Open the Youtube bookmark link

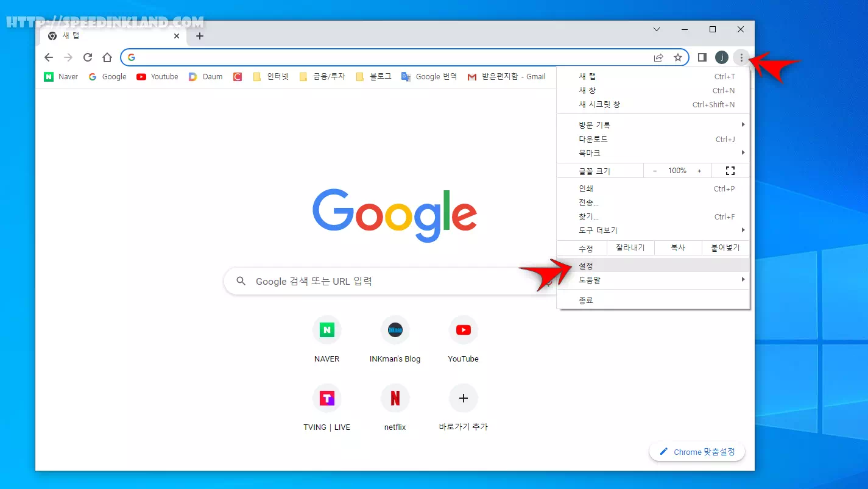click(x=158, y=77)
